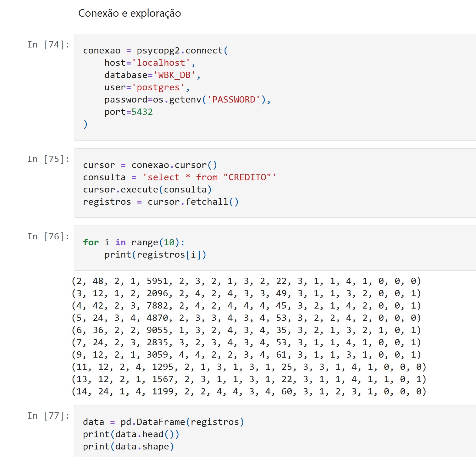Click the conexao.cursor() line in cell 75
Viewport: 476px width, 457px height.
coord(150,165)
